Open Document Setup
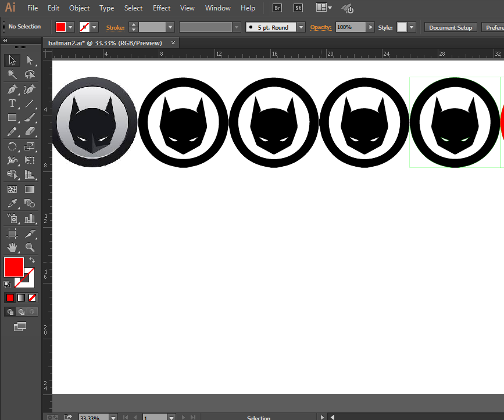Viewport: 504px width, 420px height. [x=451, y=27]
